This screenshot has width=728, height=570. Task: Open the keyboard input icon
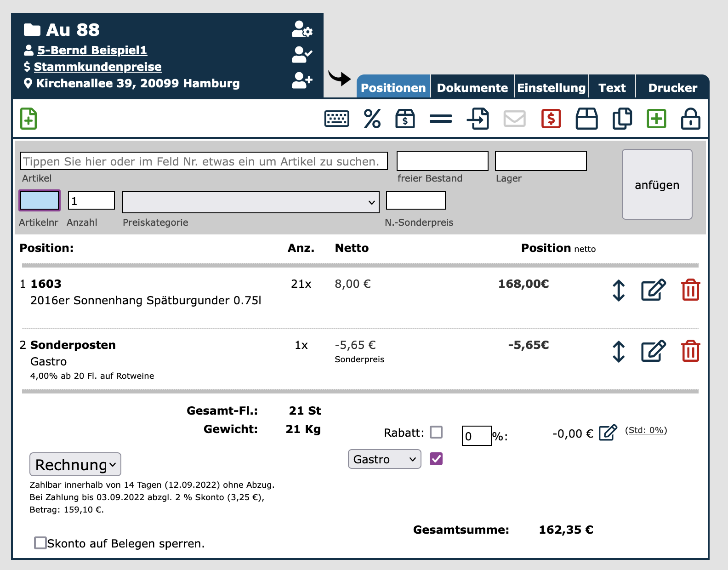[x=336, y=119]
